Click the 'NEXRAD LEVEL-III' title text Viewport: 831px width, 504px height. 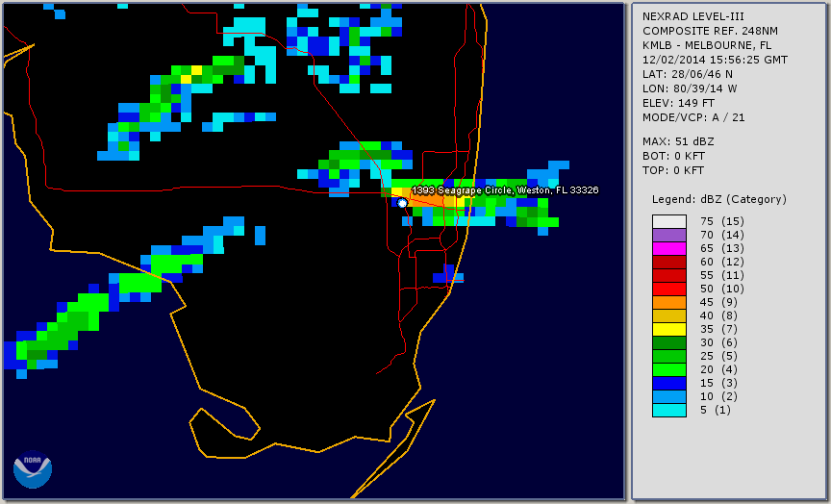click(x=693, y=16)
